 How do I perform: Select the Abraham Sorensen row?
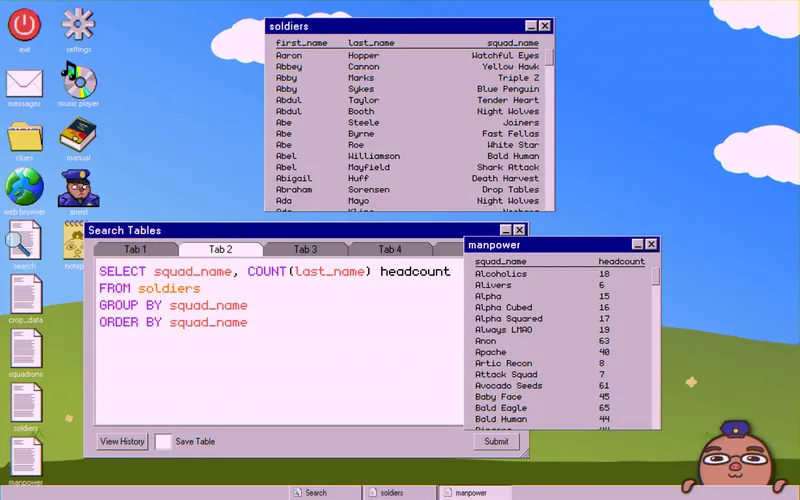[407, 189]
